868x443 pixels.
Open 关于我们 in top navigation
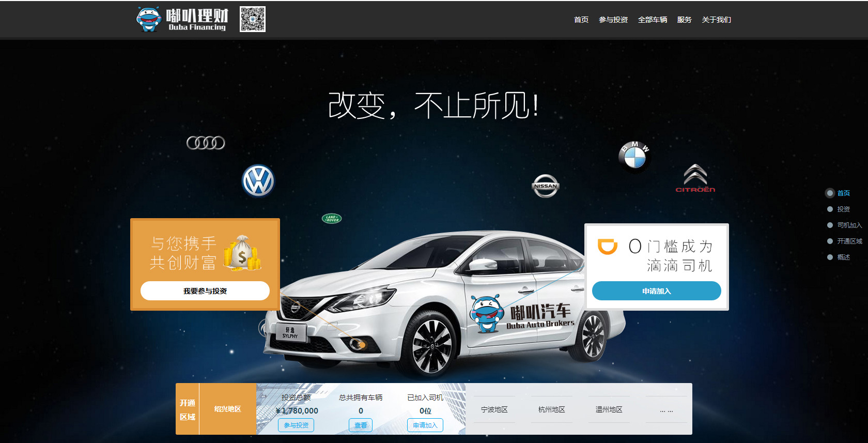pyautogui.click(x=716, y=20)
